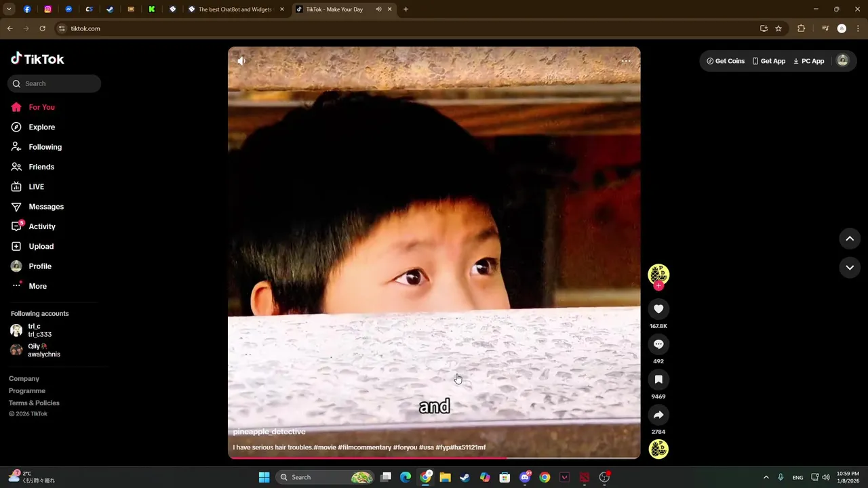Focus the TikTok search field
868x488 pixels.
click(54, 83)
